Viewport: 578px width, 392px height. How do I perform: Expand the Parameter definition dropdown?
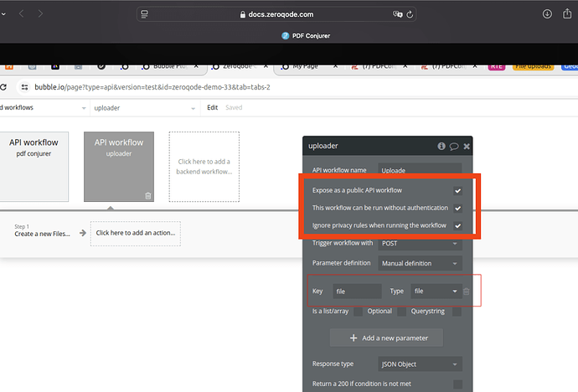click(x=420, y=263)
